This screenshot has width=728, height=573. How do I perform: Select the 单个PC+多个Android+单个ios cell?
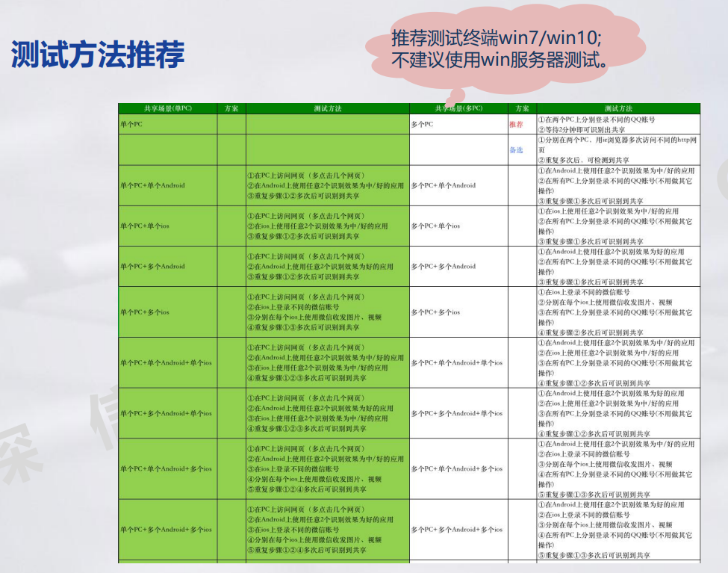point(167,413)
